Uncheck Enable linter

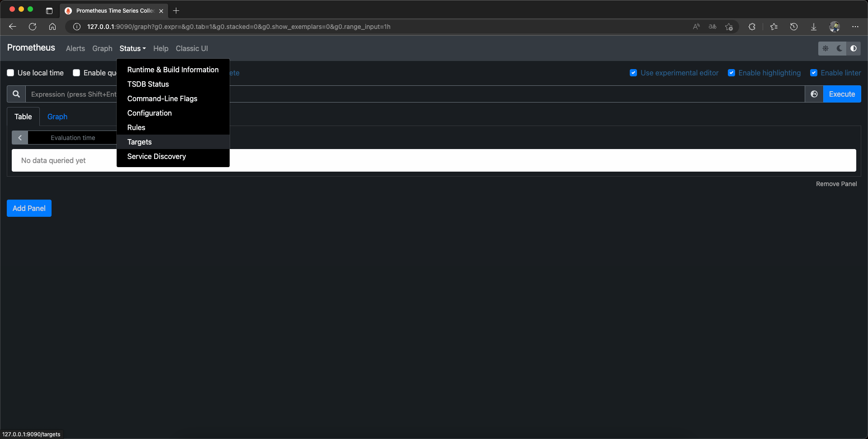click(x=814, y=73)
